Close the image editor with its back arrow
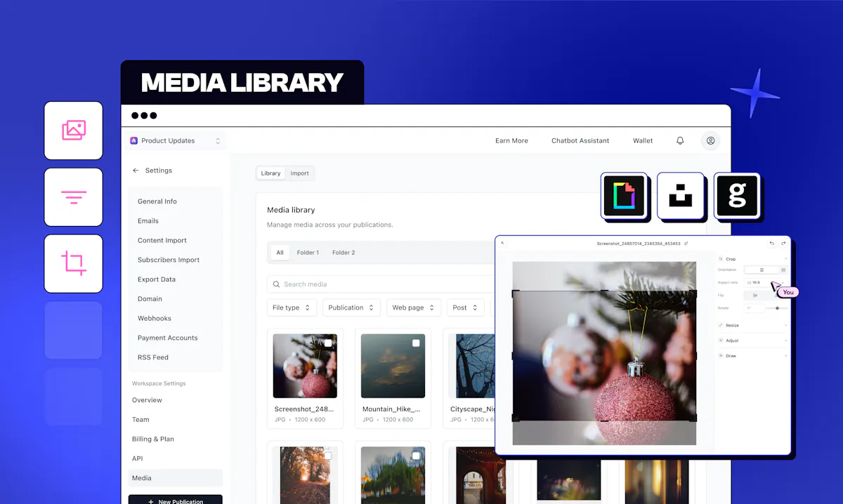Screen dimensions: 843x504 (x=502, y=243)
